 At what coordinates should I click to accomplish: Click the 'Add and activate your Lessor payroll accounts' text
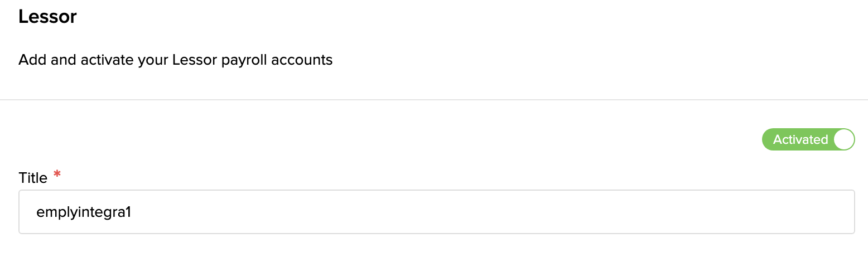tap(175, 60)
